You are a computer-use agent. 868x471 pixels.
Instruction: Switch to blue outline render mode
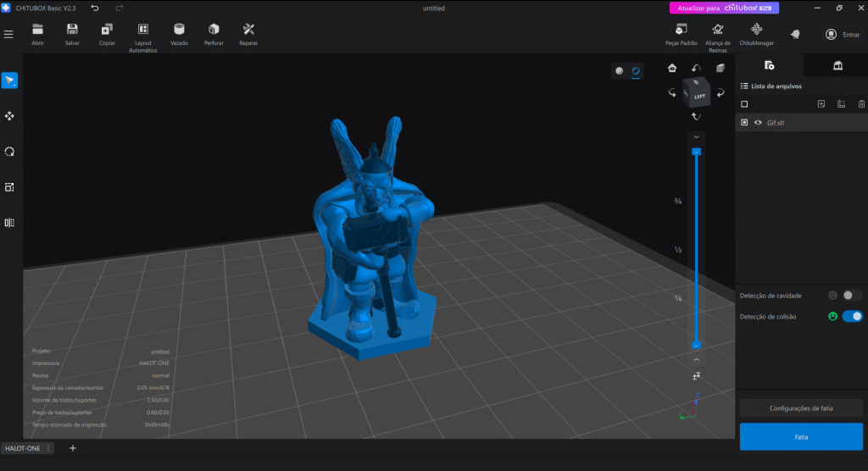coord(636,71)
